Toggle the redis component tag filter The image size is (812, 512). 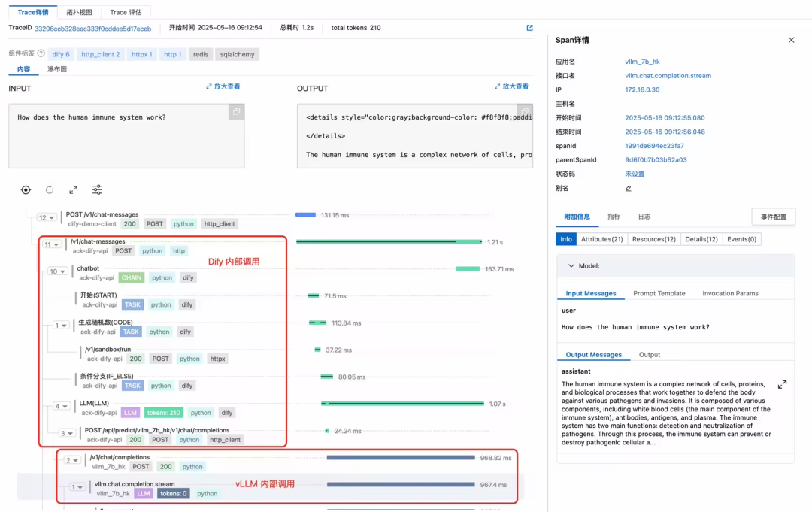pos(200,54)
